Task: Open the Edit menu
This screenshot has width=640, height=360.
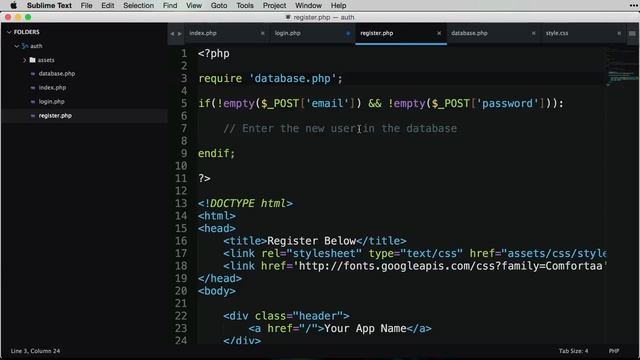Action: (x=108, y=5)
